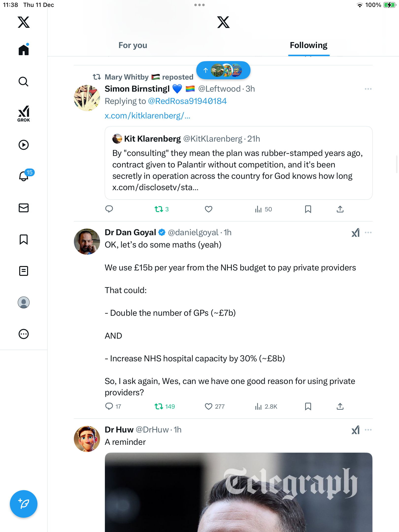The height and width of the screenshot is (532, 399).
Task: Tap the compose post button
Action: [24, 504]
